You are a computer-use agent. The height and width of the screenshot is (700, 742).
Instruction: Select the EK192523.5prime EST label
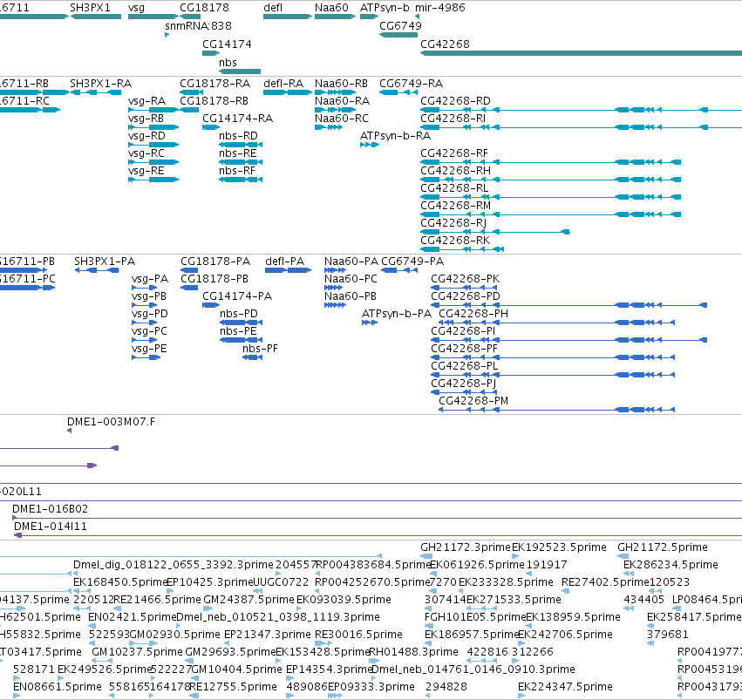(x=559, y=547)
